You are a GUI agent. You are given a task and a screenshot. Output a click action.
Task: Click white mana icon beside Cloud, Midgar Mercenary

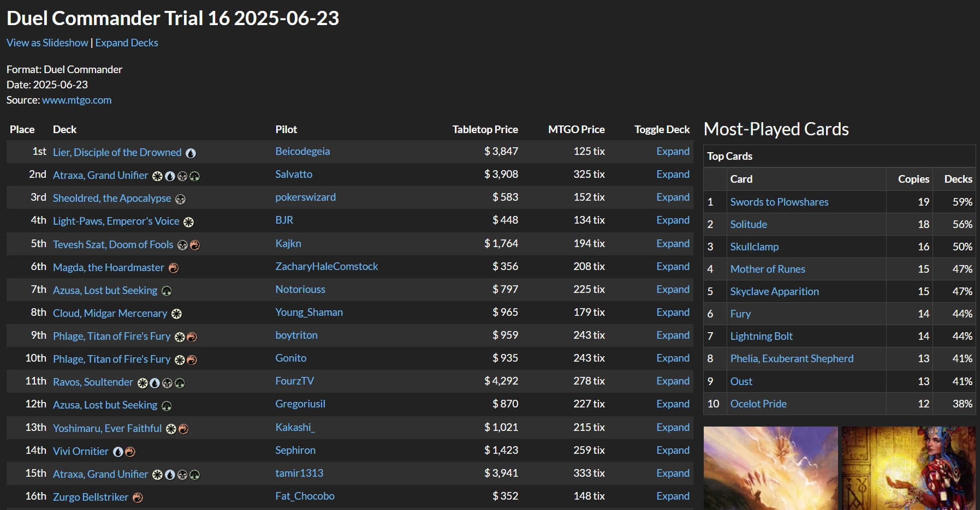(176, 314)
